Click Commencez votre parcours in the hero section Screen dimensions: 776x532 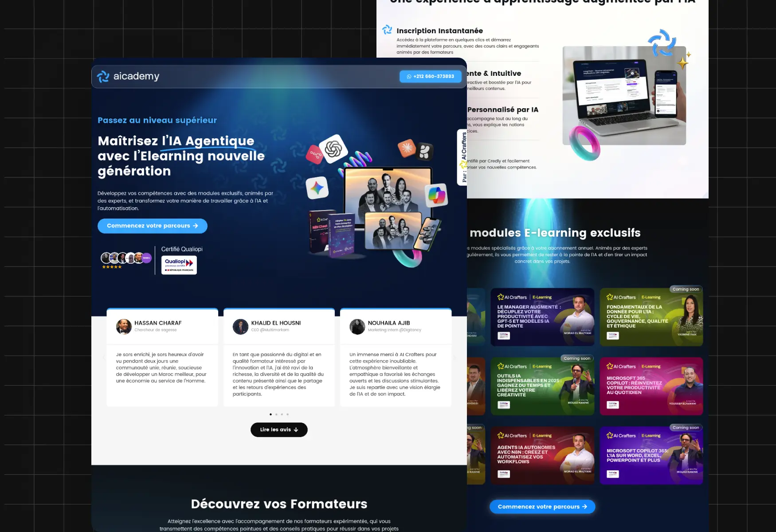click(152, 226)
